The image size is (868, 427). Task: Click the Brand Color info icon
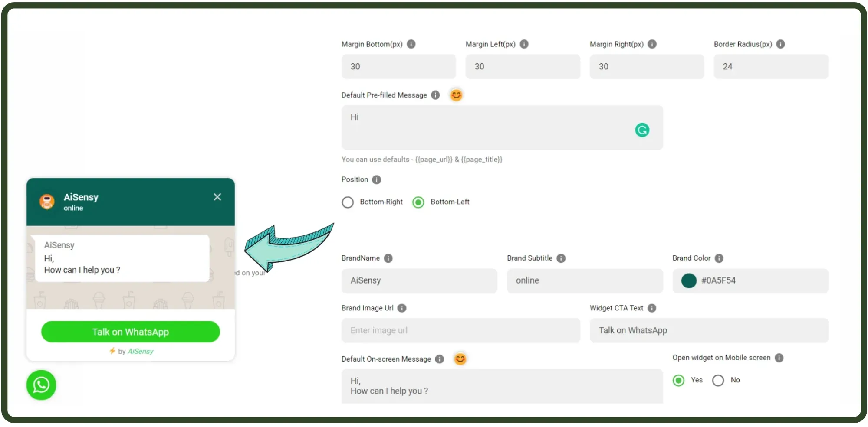pyautogui.click(x=719, y=258)
